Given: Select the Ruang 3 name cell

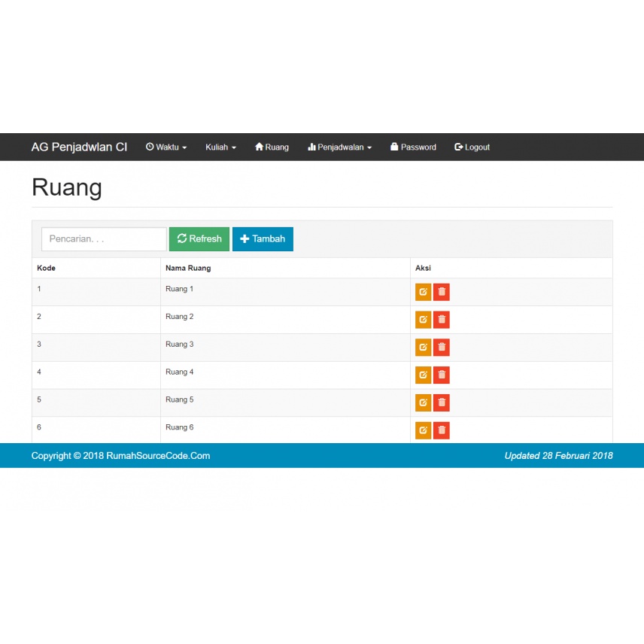Looking at the screenshot, I should [285, 348].
